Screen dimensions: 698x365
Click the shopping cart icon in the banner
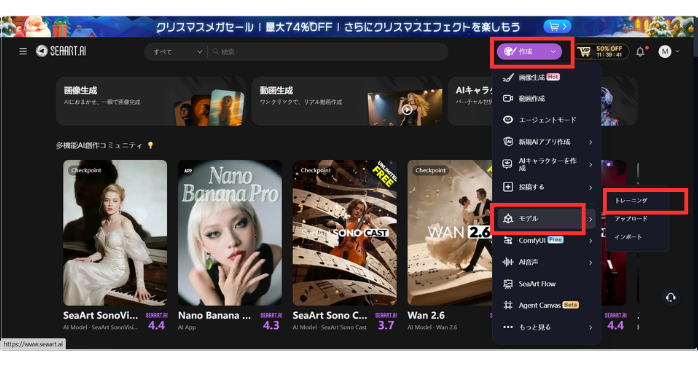point(557,27)
